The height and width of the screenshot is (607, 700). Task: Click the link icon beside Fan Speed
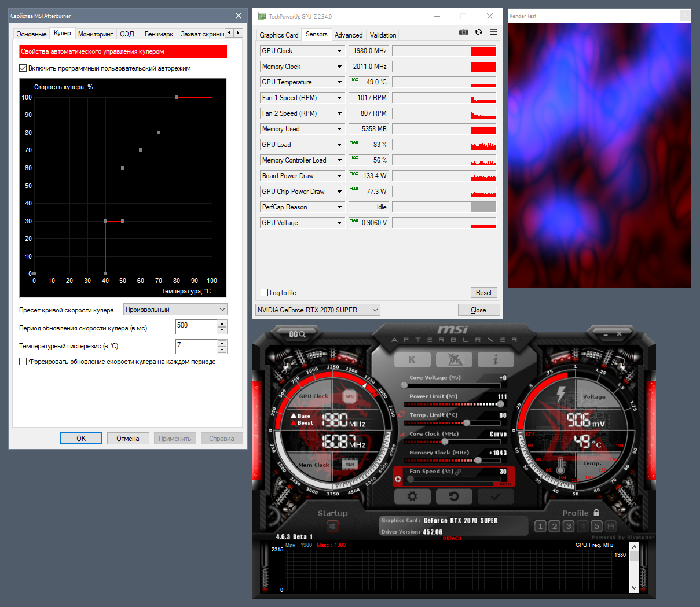458,472
